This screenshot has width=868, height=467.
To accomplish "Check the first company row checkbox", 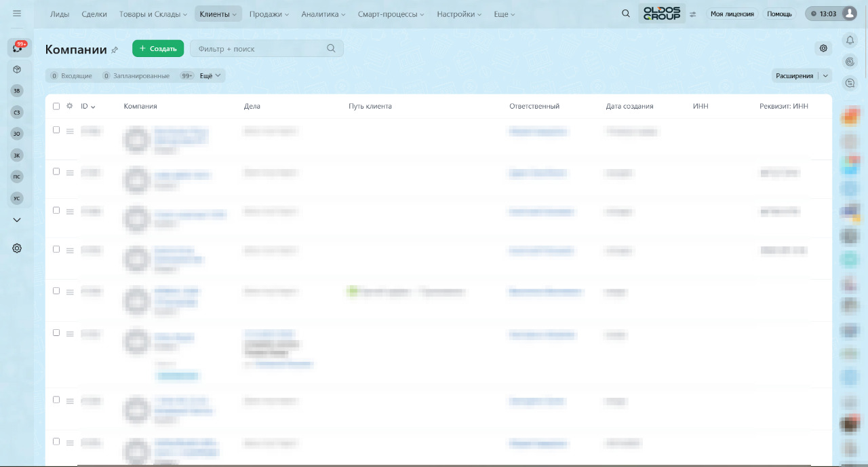I will [56, 130].
